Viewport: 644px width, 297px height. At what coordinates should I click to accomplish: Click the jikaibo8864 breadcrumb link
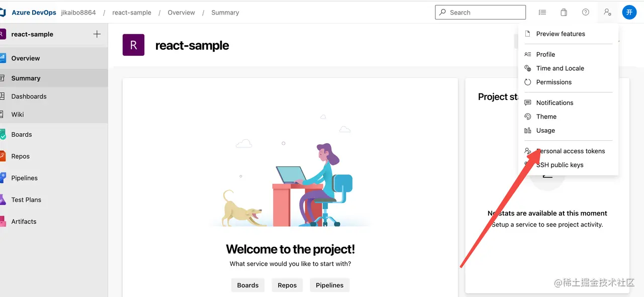[78, 13]
